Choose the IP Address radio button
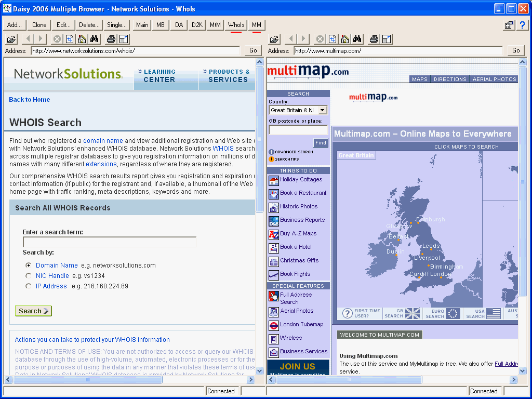Screen dimensions: 532x399 pos(28,286)
